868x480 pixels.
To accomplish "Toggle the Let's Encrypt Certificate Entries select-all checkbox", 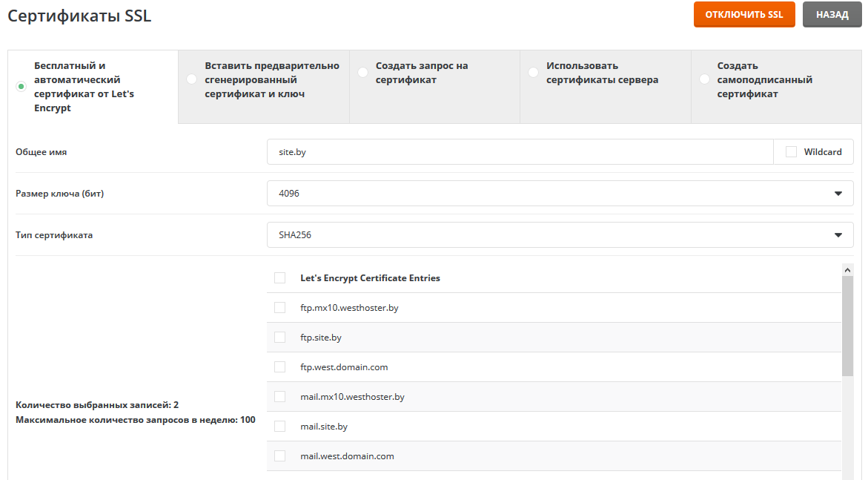I will point(279,278).
